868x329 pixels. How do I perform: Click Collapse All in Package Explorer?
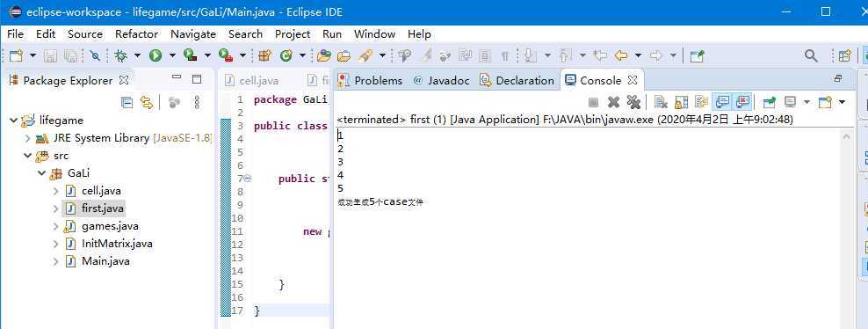[x=127, y=102]
